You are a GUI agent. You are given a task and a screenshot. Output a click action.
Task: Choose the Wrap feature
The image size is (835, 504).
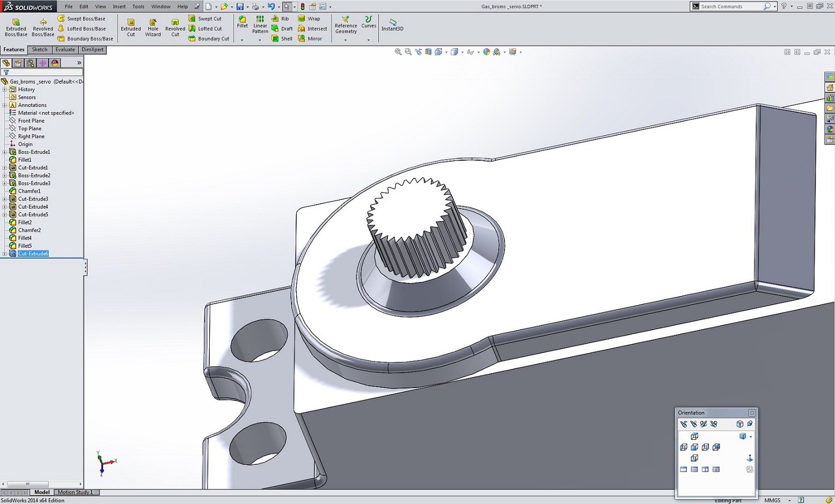tap(309, 19)
